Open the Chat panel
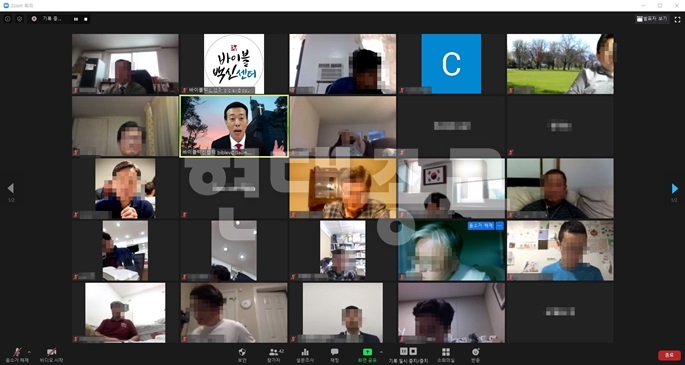The width and height of the screenshot is (685, 365). (x=335, y=355)
